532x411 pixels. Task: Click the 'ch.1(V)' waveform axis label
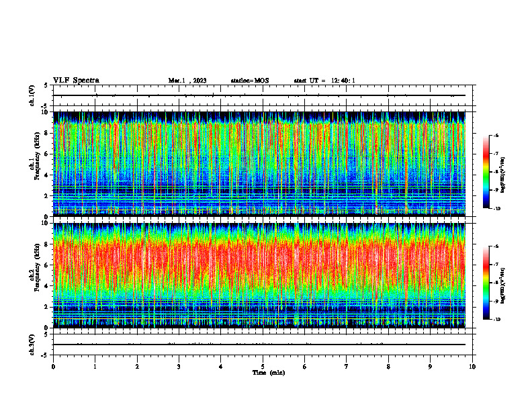(32, 95)
